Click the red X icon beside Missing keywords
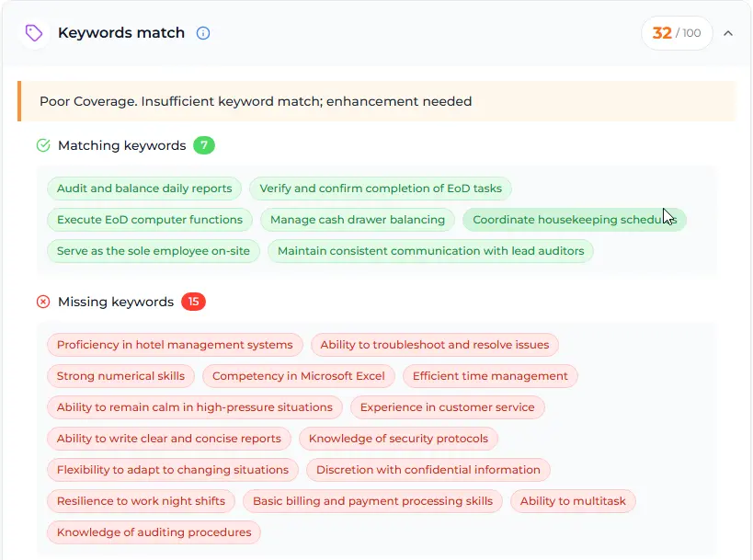 pos(44,301)
